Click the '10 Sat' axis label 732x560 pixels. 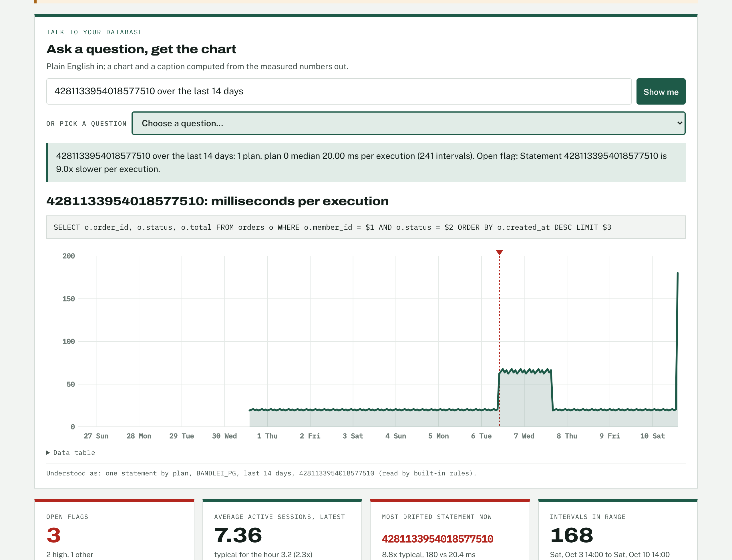(652, 436)
